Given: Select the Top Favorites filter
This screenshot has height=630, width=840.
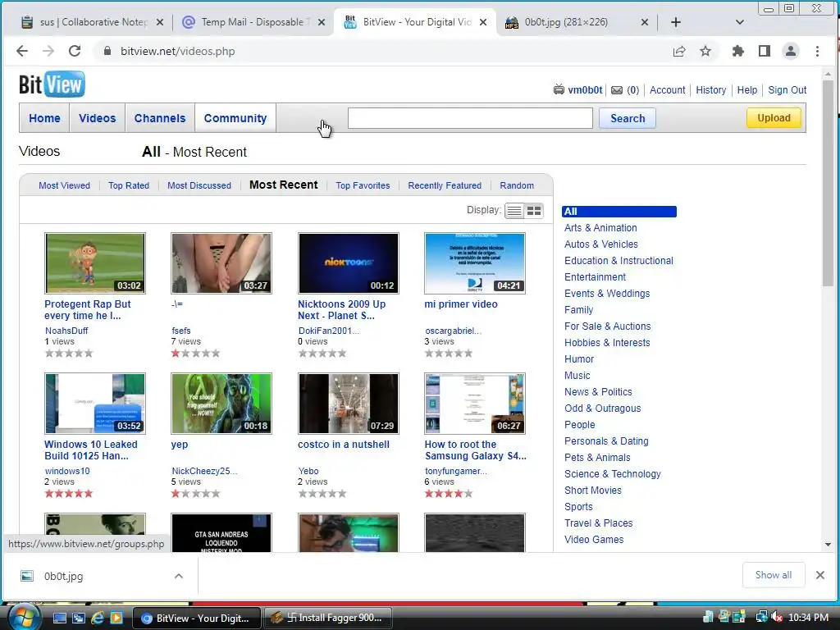Looking at the screenshot, I should tap(363, 185).
